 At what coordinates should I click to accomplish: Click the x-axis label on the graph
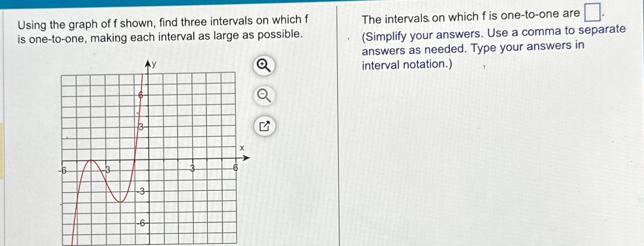tap(241, 148)
